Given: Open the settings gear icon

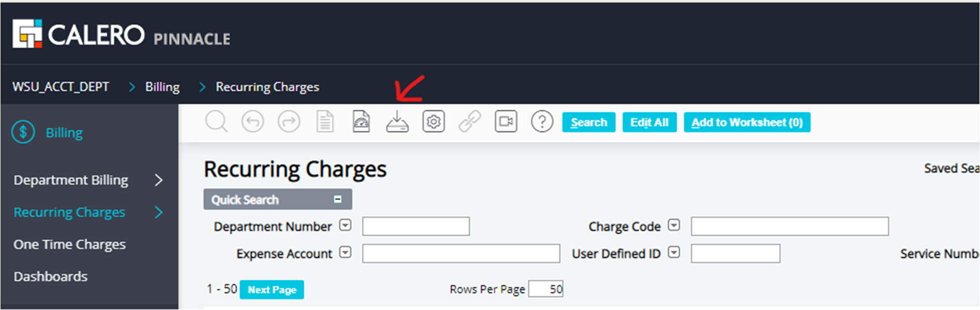Looking at the screenshot, I should [x=433, y=122].
